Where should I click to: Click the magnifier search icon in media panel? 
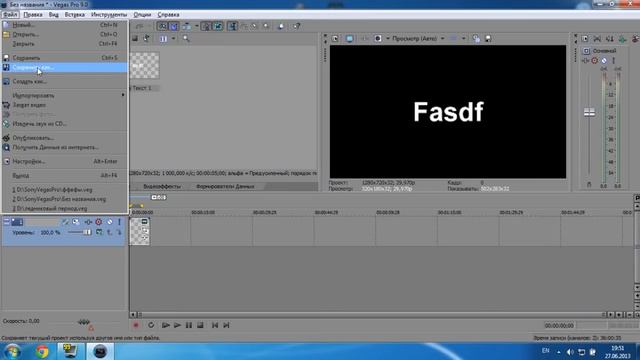click(x=186, y=39)
